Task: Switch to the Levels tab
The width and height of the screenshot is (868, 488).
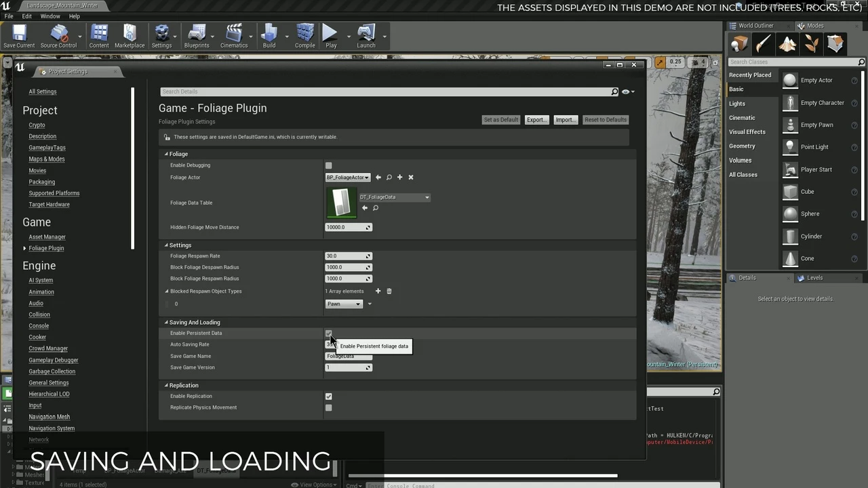Action: coord(814,278)
